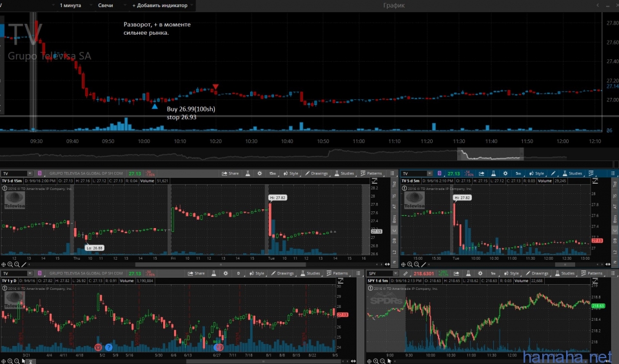Click symbol field TV in 5m chart

[414, 173]
